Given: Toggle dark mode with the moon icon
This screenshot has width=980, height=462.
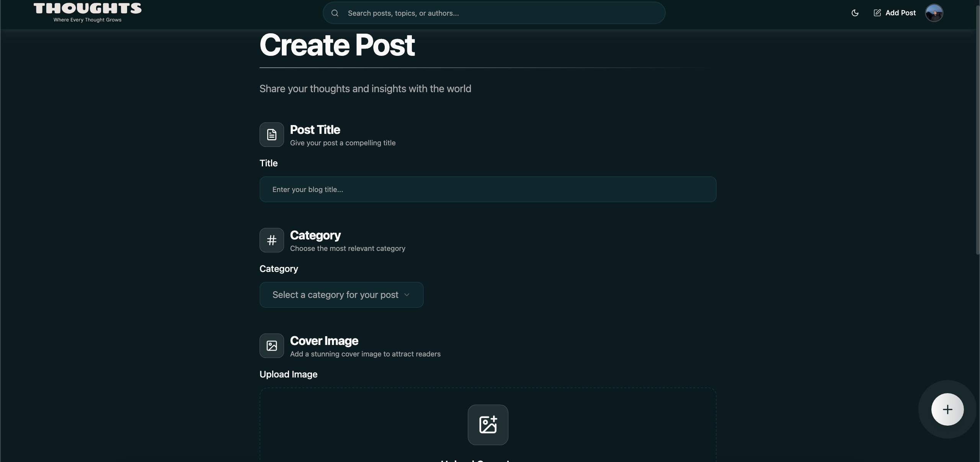Looking at the screenshot, I should [854, 13].
